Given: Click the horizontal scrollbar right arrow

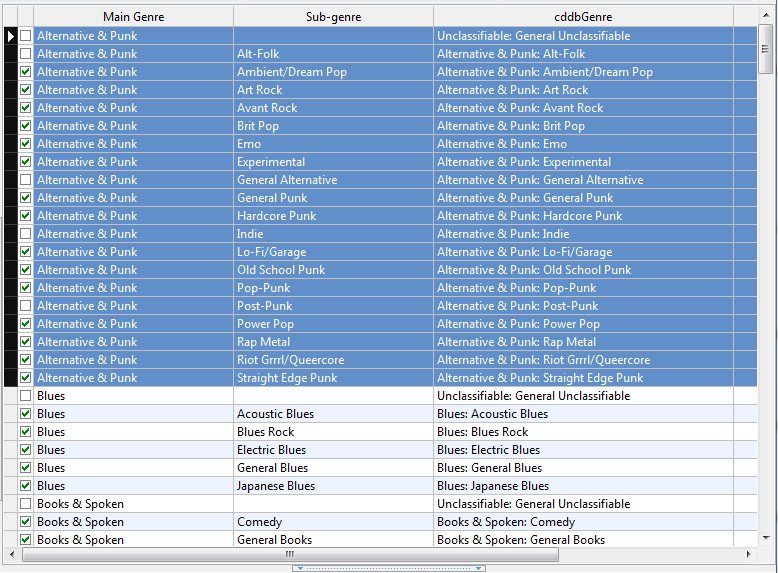Looking at the screenshot, I should pos(748,554).
